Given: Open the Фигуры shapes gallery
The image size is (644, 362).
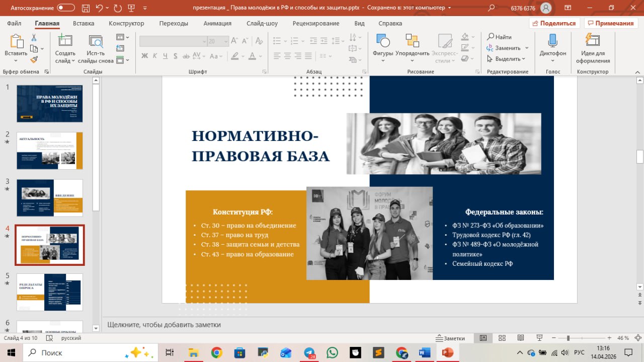Looking at the screenshot, I should coord(383,48).
